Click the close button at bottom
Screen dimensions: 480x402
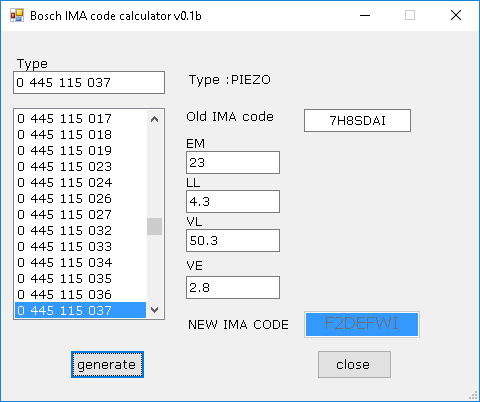coord(354,364)
